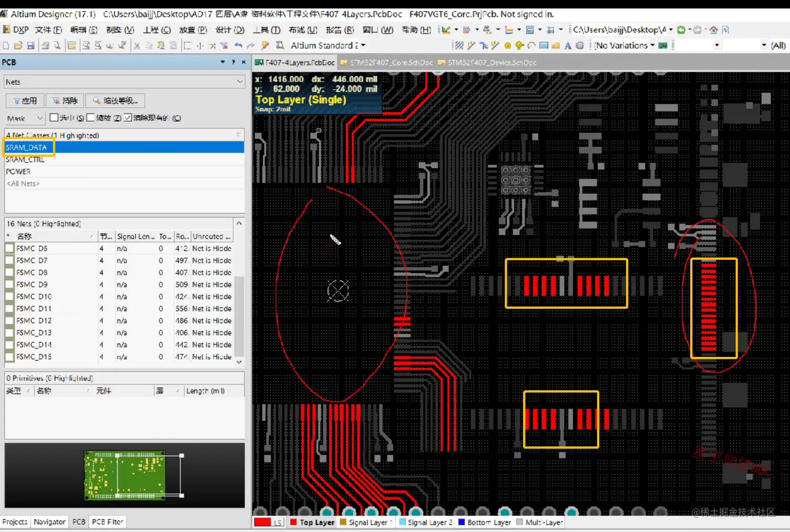Viewport: 790px width, 532px height.
Task: Open the Home page icon
Action: click(713, 30)
